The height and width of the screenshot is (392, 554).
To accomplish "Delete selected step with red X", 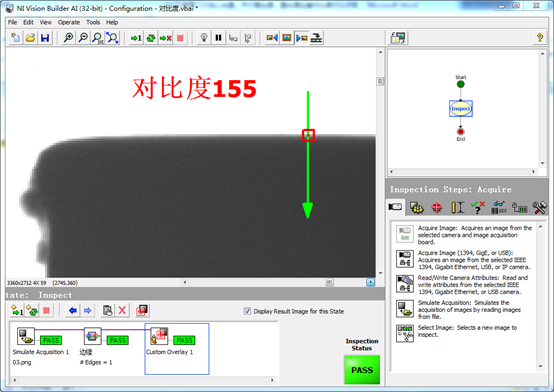I will (x=122, y=311).
